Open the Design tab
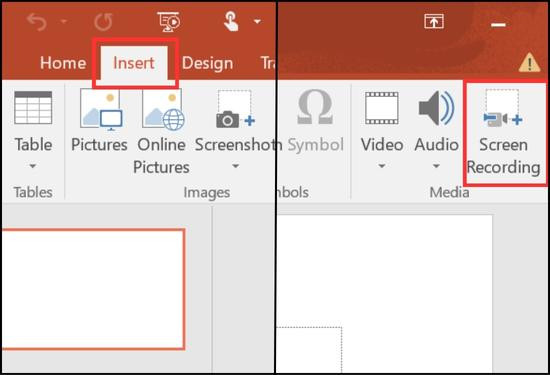 [208, 63]
